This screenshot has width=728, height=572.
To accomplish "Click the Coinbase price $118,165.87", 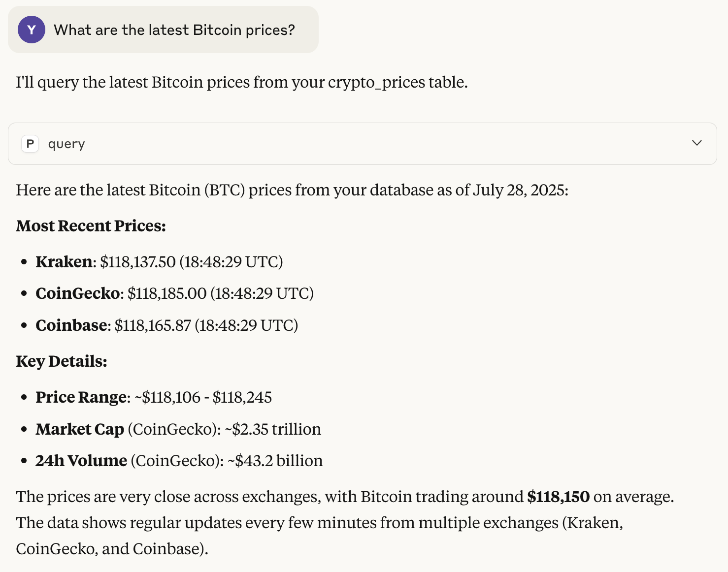I will point(153,325).
